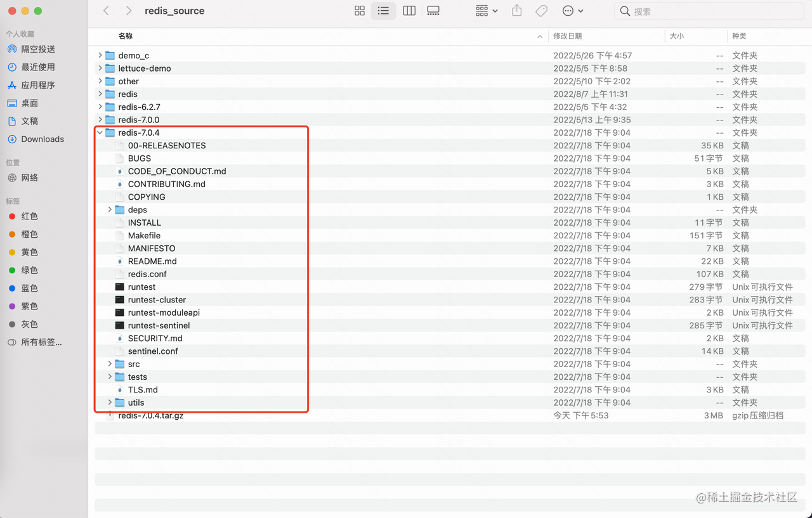
Task: Expand the demo_c folder
Action: tap(100, 55)
